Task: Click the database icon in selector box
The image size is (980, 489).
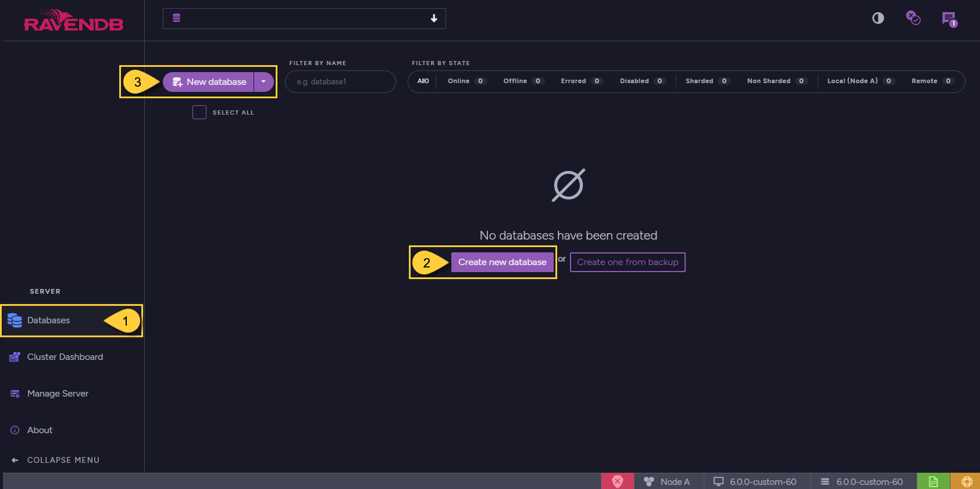Action: pyautogui.click(x=177, y=18)
